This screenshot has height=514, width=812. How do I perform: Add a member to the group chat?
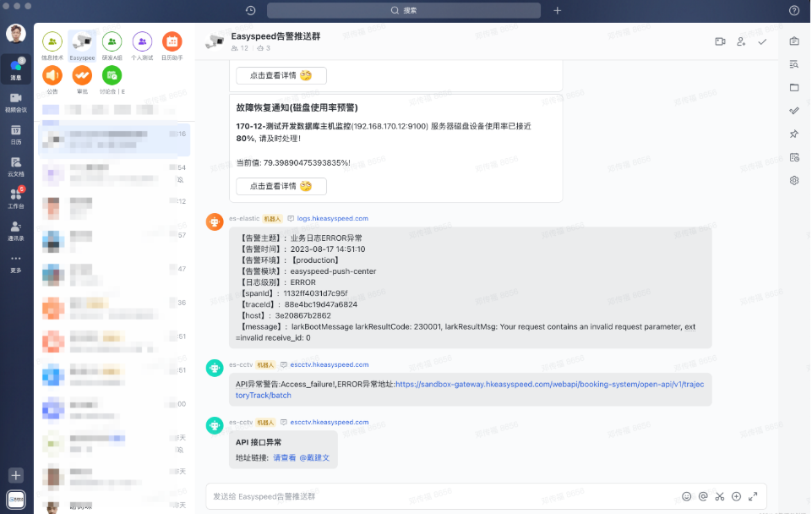point(741,41)
